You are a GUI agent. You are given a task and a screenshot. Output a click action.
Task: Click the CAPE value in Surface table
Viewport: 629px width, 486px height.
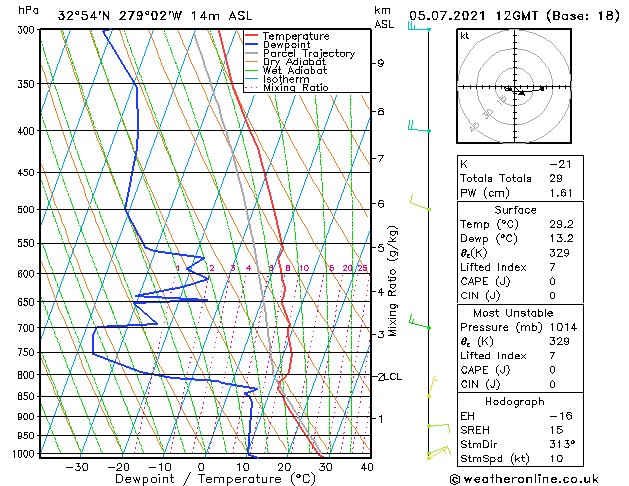tap(552, 281)
